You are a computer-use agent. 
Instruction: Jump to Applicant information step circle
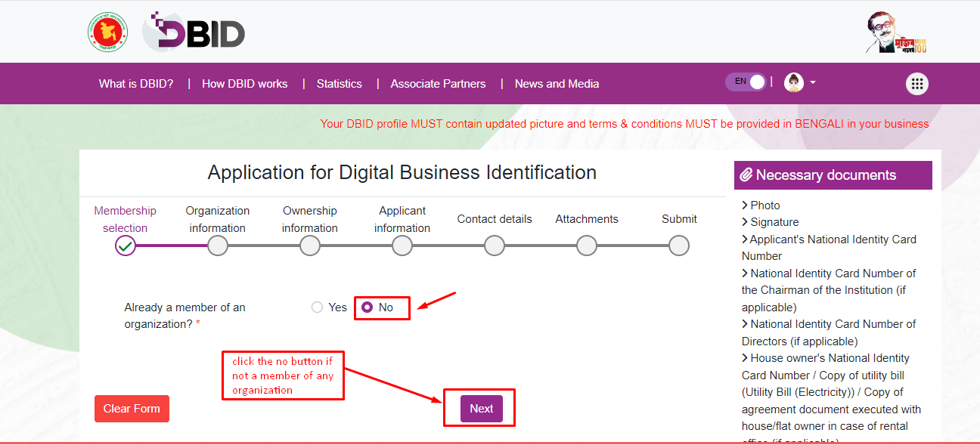(x=402, y=246)
